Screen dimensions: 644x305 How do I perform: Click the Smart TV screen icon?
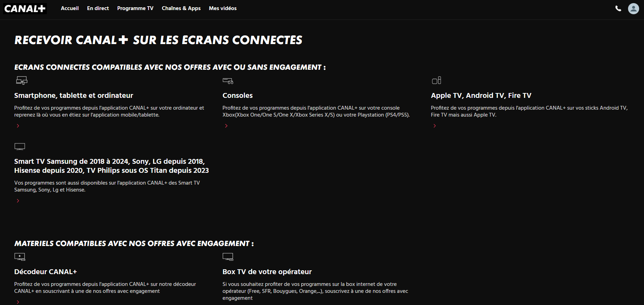click(x=20, y=146)
